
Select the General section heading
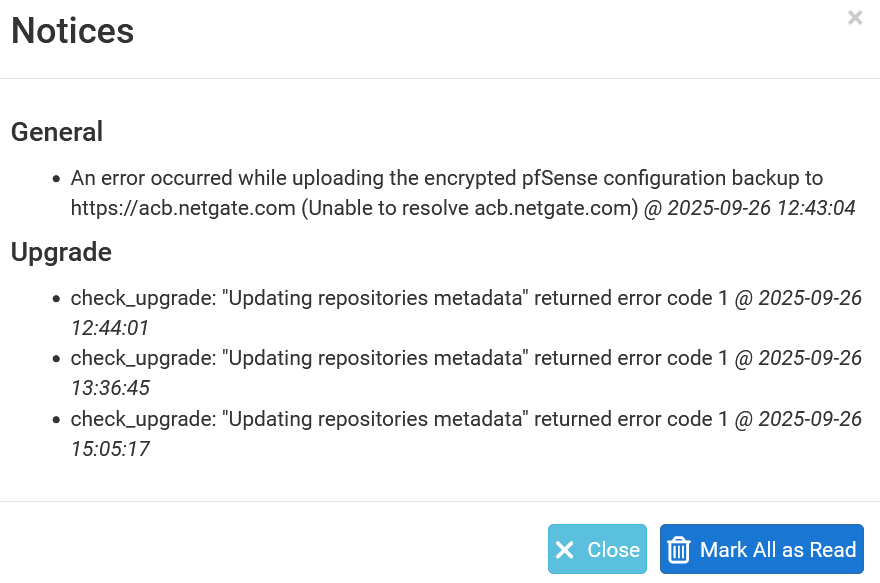[57, 132]
